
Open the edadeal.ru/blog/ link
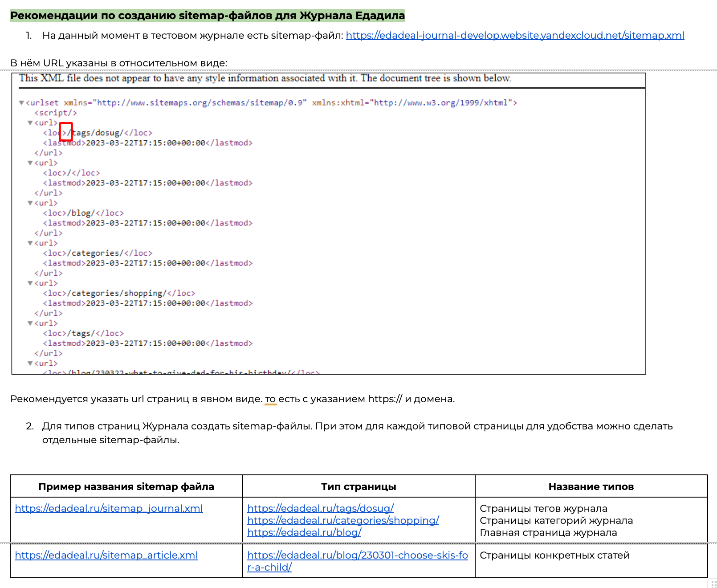pyautogui.click(x=304, y=533)
